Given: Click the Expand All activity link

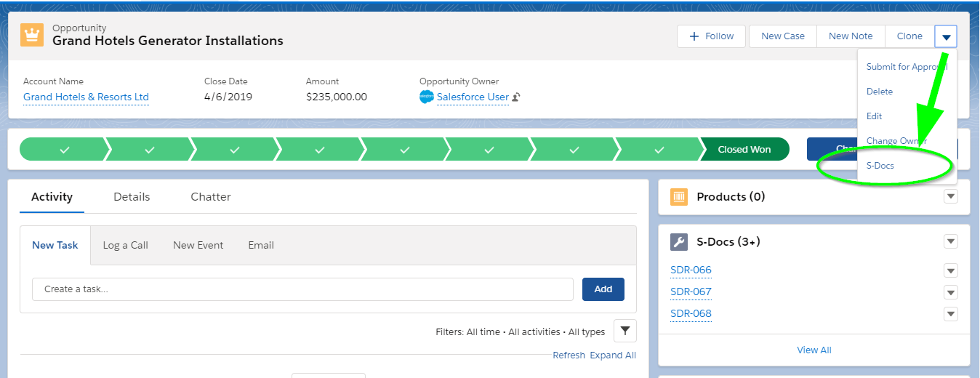Looking at the screenshot, I should [613, 355].
